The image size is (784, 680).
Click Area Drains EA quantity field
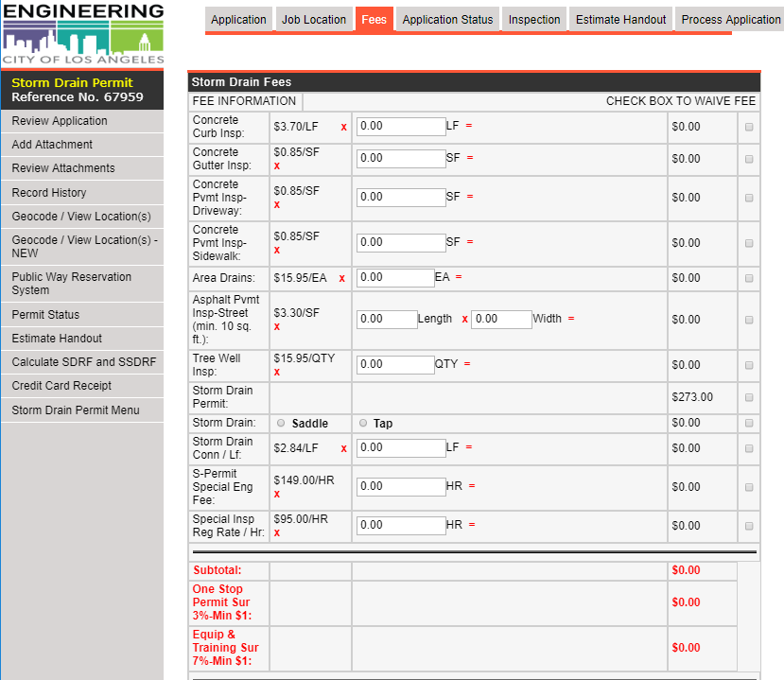(395, 277)
